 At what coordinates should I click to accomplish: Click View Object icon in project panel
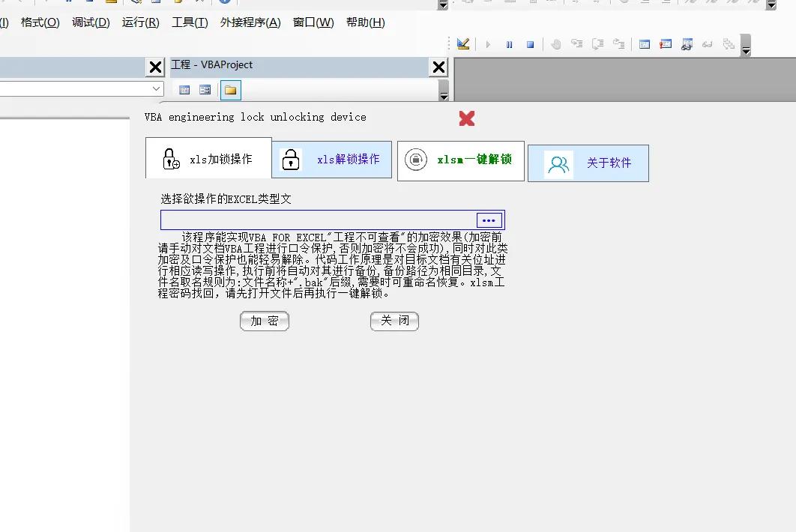205,91
